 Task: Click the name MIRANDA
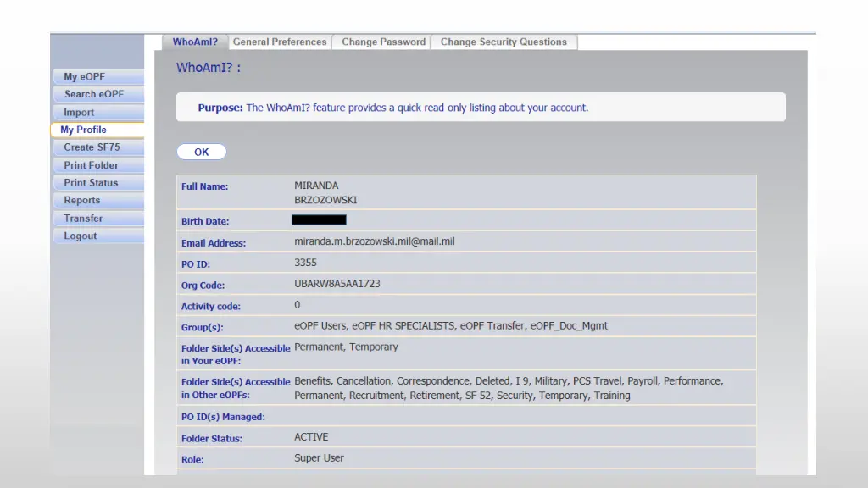tap(316, 186)
